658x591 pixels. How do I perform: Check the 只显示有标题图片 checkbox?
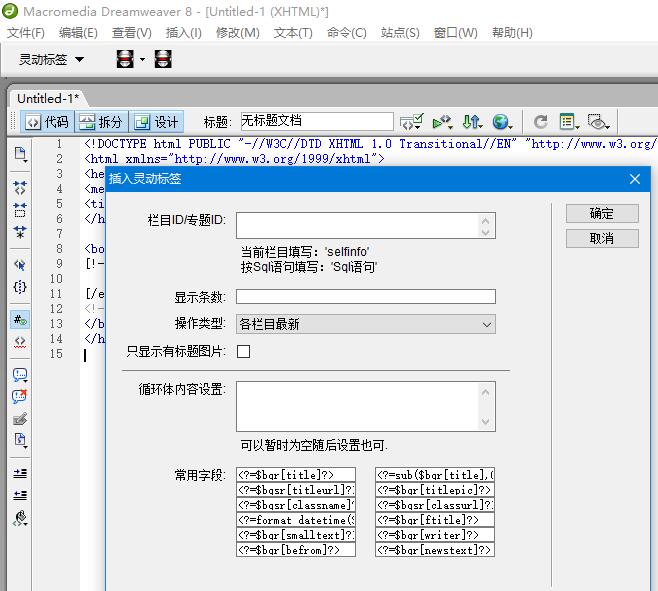243,351
